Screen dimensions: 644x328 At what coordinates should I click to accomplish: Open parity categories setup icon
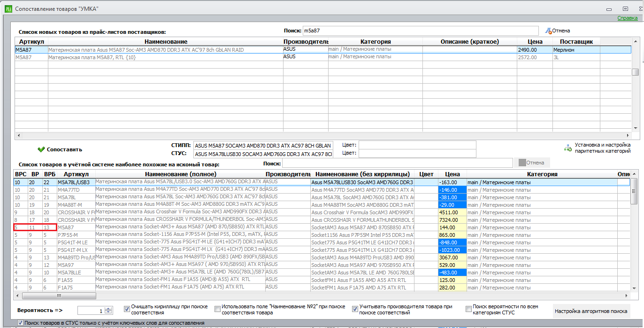click(567, 148)
